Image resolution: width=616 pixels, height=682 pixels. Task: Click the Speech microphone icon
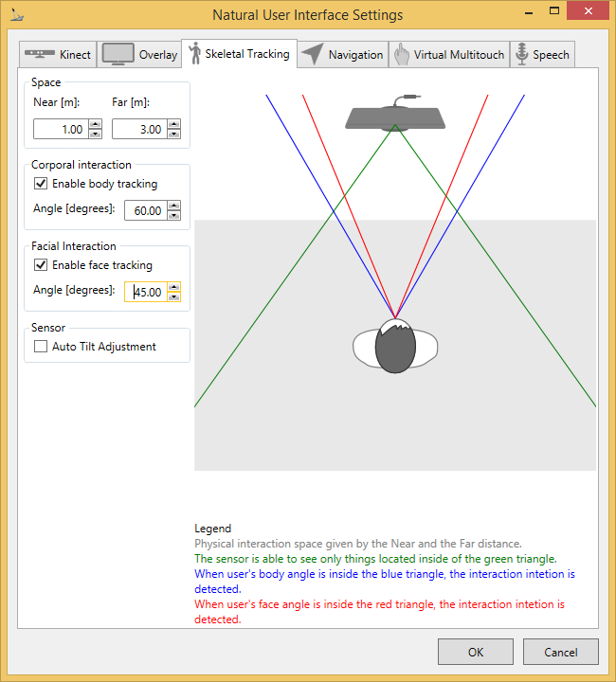click(521, 54)
